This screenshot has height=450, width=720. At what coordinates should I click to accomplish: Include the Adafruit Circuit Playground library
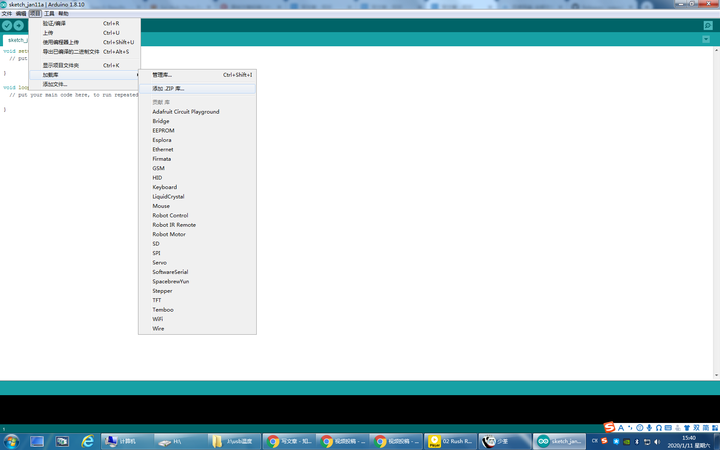click(x=197, y=112)
